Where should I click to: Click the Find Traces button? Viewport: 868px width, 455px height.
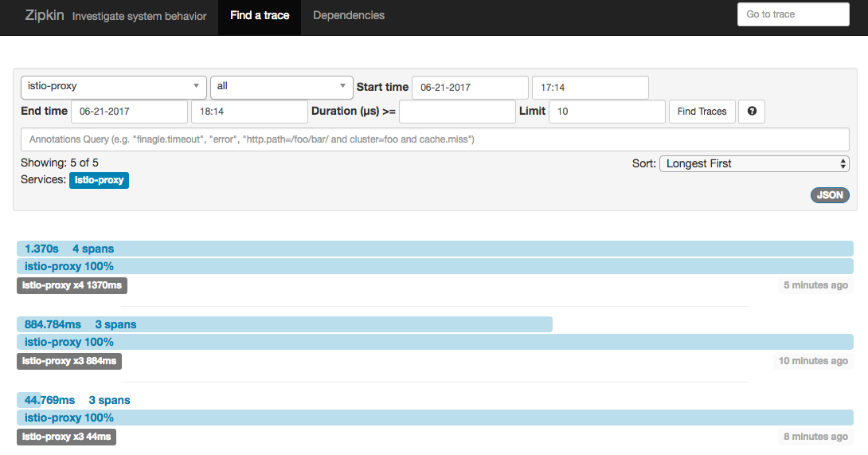[x=702, y=112]
